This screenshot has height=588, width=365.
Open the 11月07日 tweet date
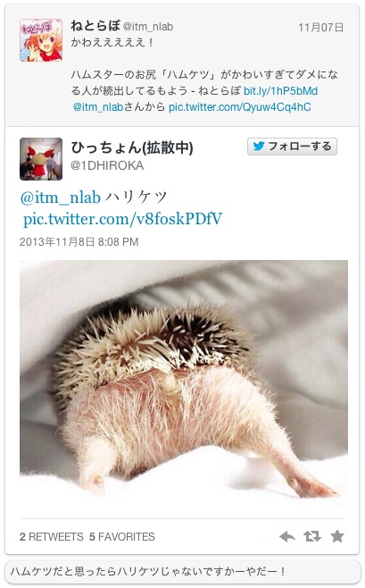tap(321, 28)
